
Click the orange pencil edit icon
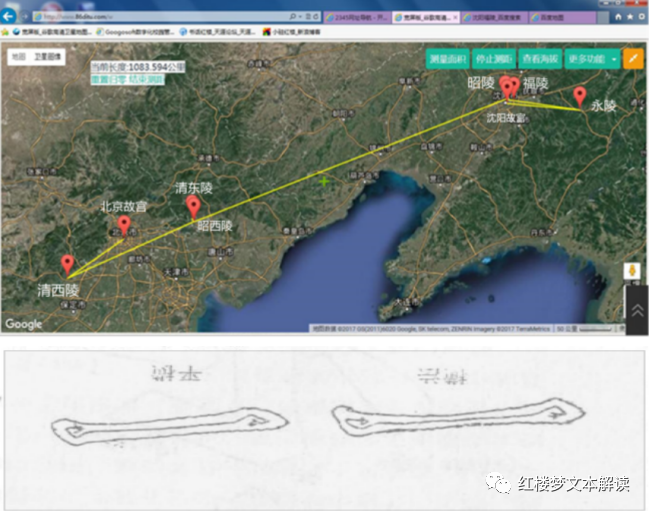point(633,59)
